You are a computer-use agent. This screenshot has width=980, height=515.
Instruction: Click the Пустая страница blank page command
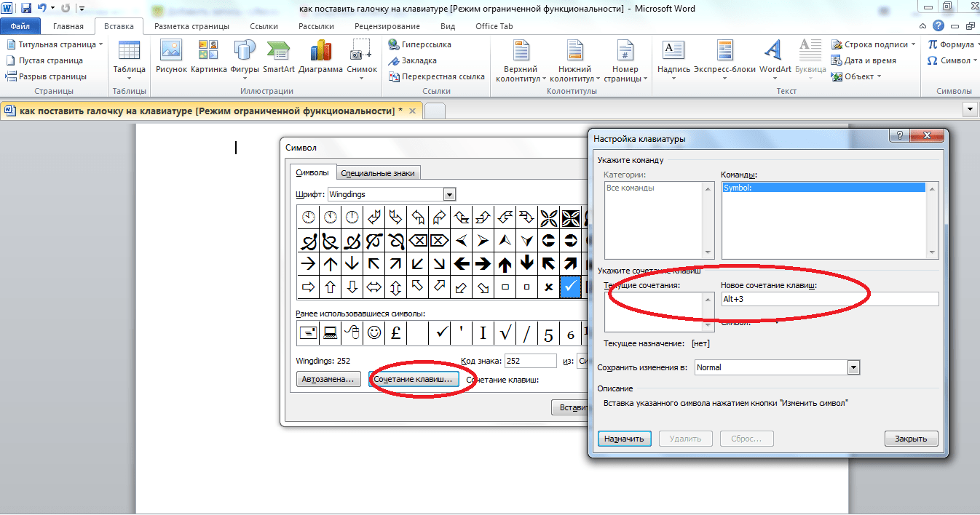tap(44, 60)
